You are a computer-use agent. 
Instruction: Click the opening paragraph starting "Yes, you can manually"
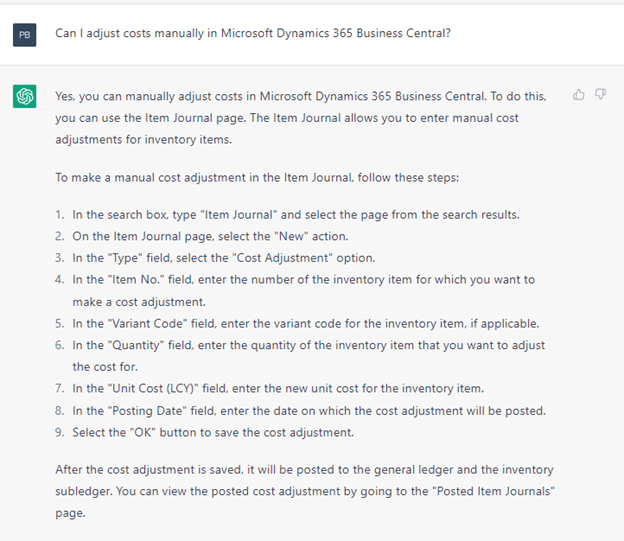[x=301, y=118]
